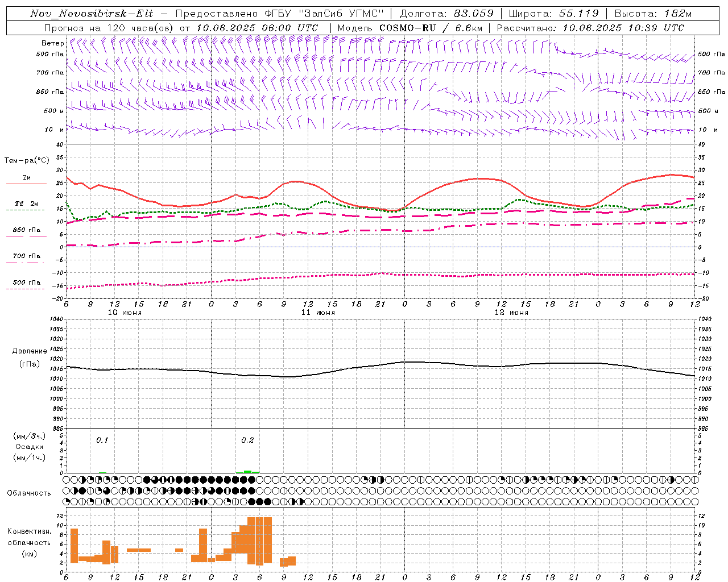Click the model name "COSMO-RU / 6.6км"

pos(431,28)
